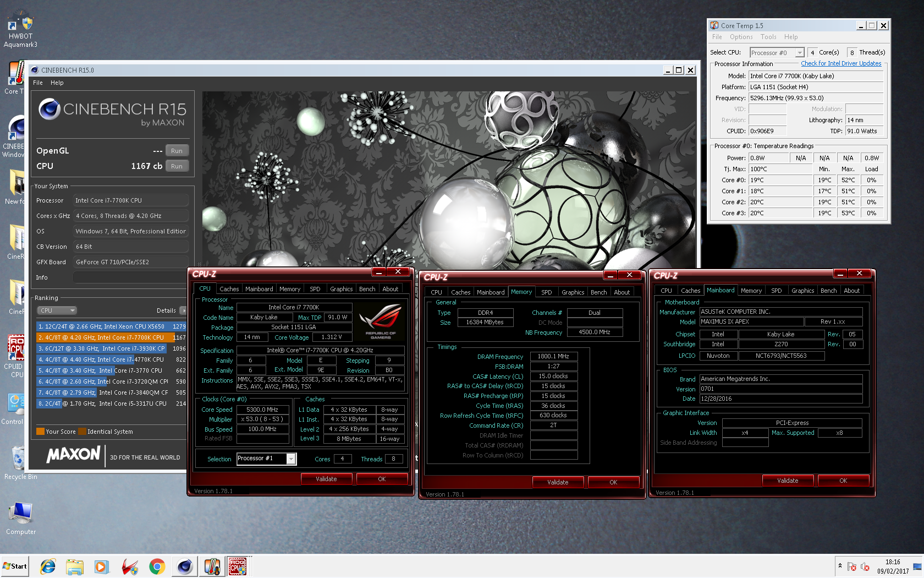Image resolution: width=924 pixels, height=578 pixels.
Task: Click the Core Temp Frequency value 5296.13MHz
Action: tap(816, 98)
